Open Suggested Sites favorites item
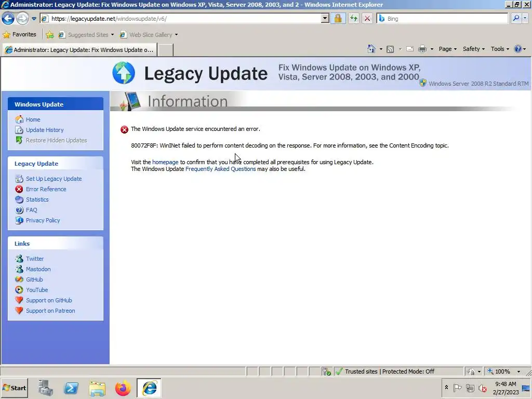 coord(86,35)
